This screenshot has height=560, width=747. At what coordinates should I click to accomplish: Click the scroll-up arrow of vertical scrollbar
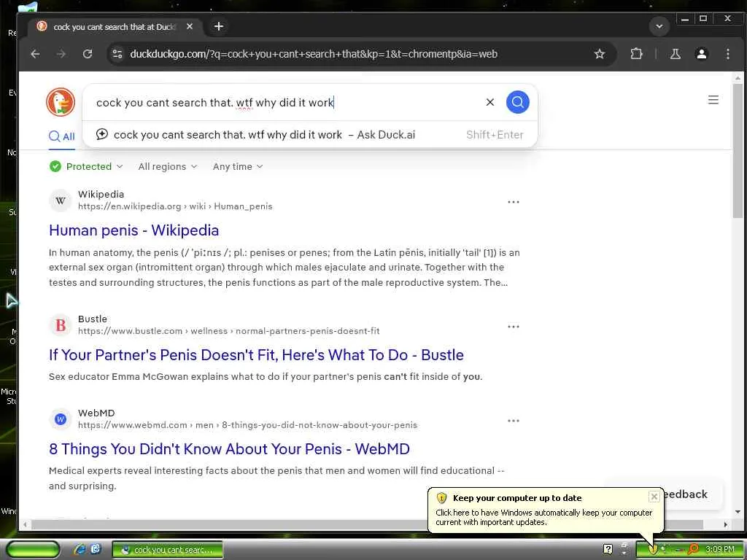(x=738, y=77)
